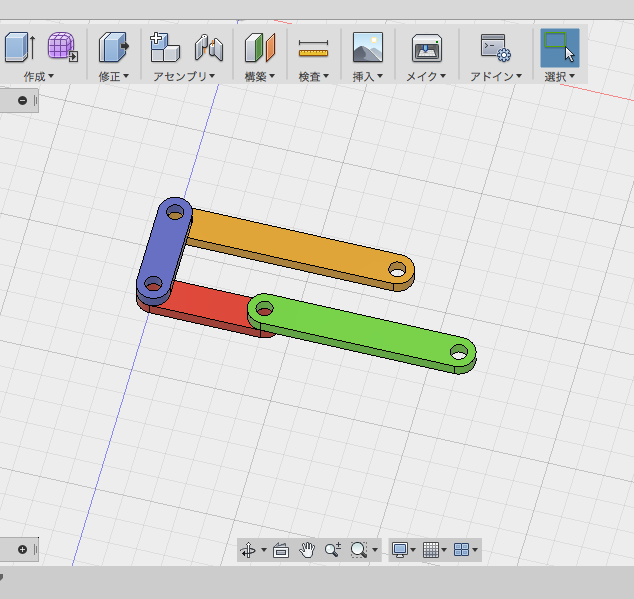Click the Press Pull icon above 修正
Viewport: 634px width, 599px height.
tap(114, 47)
